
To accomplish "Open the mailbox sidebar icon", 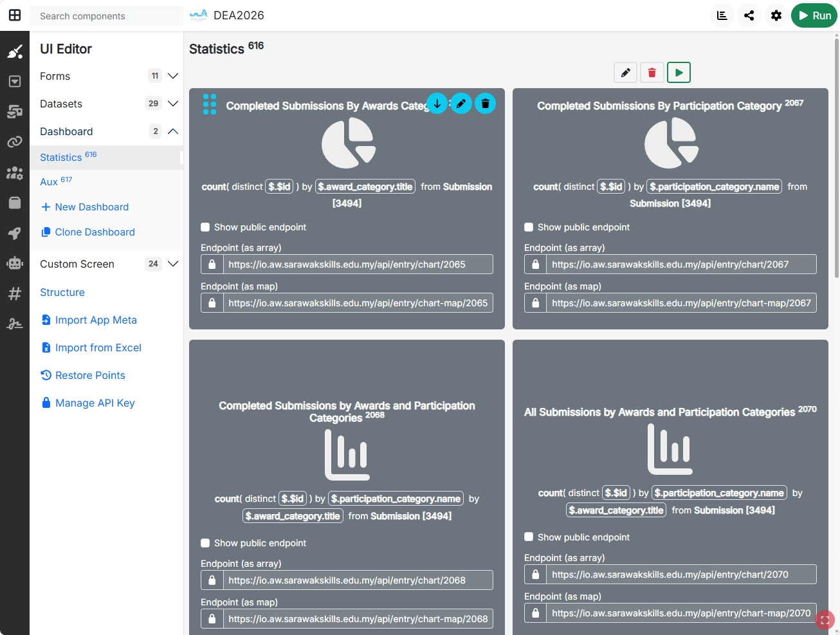I will [15, 112].
